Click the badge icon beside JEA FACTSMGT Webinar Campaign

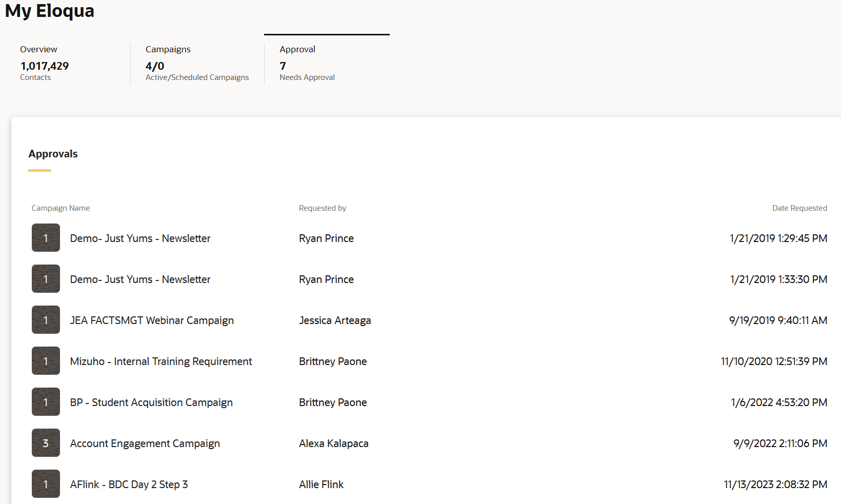click(x=46, y=320)
